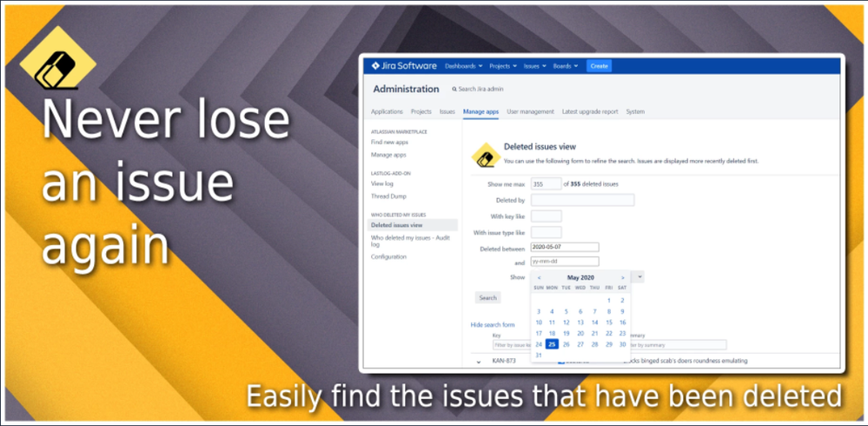This screenshot has height=426, width=868.
Task: Click the Administration page heading
Action: [406, 90]
